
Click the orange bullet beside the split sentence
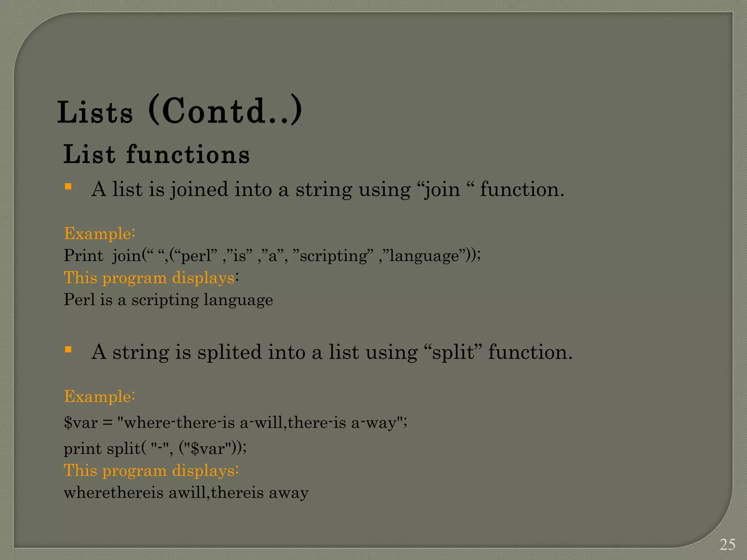pos(68,349)
